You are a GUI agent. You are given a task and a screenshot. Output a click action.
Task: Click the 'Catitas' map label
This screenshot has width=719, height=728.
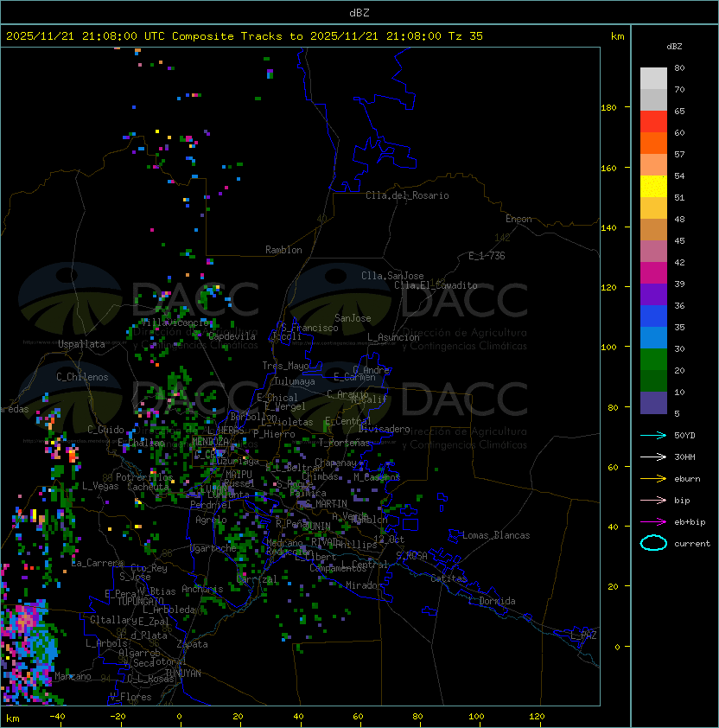tap(449, 578)
